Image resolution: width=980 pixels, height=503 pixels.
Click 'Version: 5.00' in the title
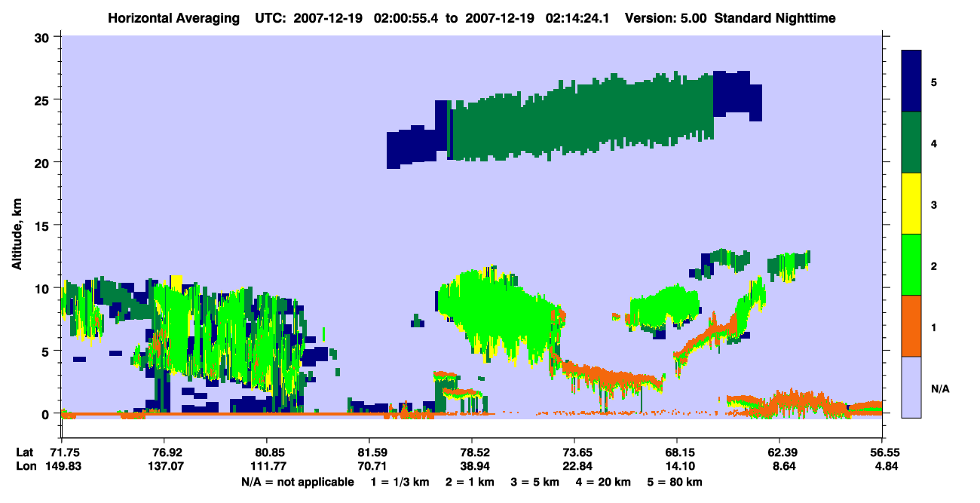[x=664, y=17]
